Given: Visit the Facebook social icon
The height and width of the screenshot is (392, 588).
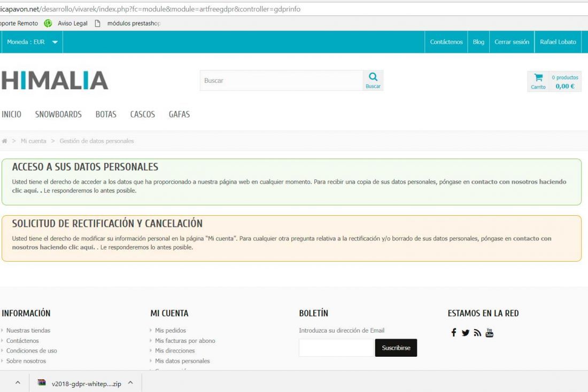Looking at the screenshot, I should pos(454,332).
